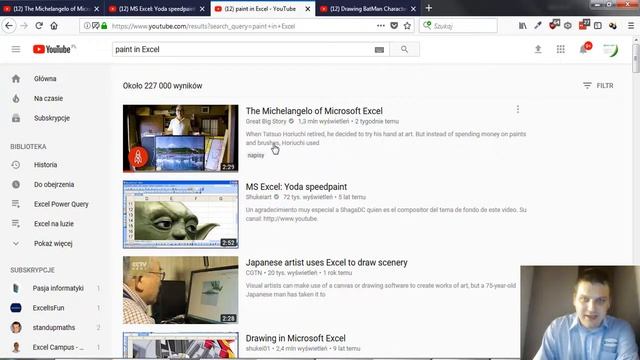Open the site information lock icon
This screenshot has height=360, width=640.
pos(104,26)
